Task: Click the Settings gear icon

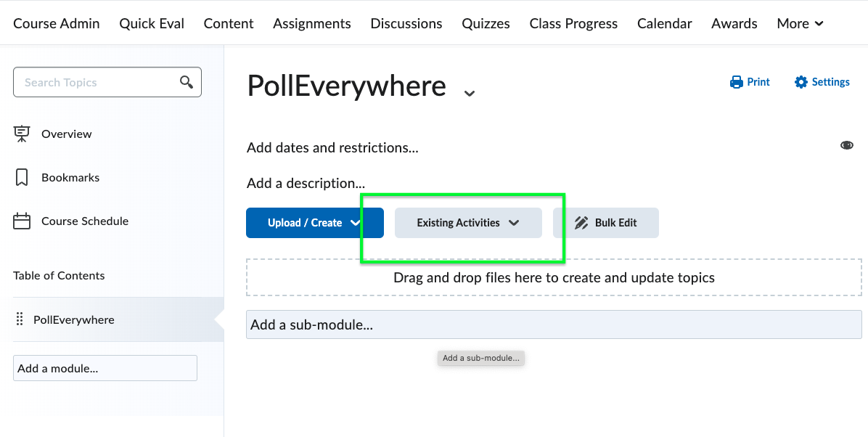Action: tap(801, 82)
